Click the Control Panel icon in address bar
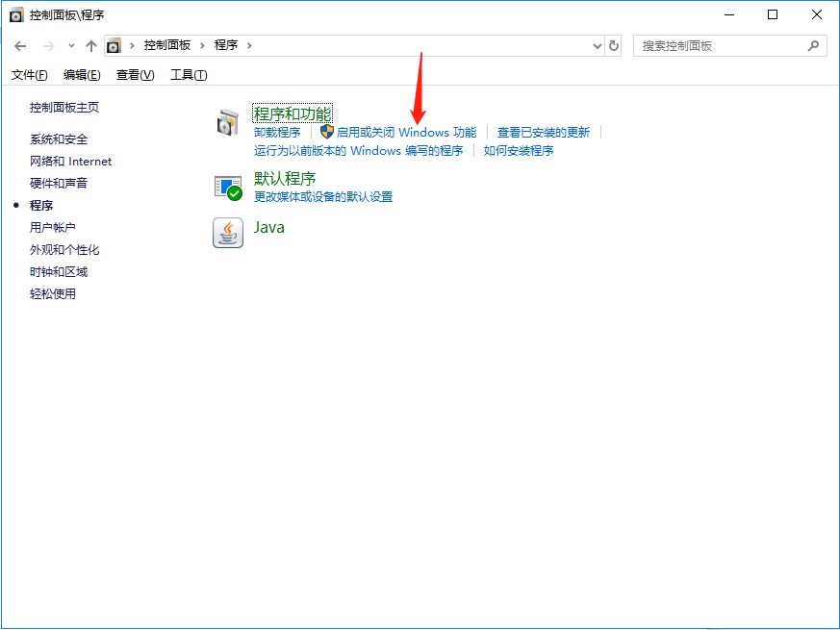 pyautogui.click(x=115, y=44)
